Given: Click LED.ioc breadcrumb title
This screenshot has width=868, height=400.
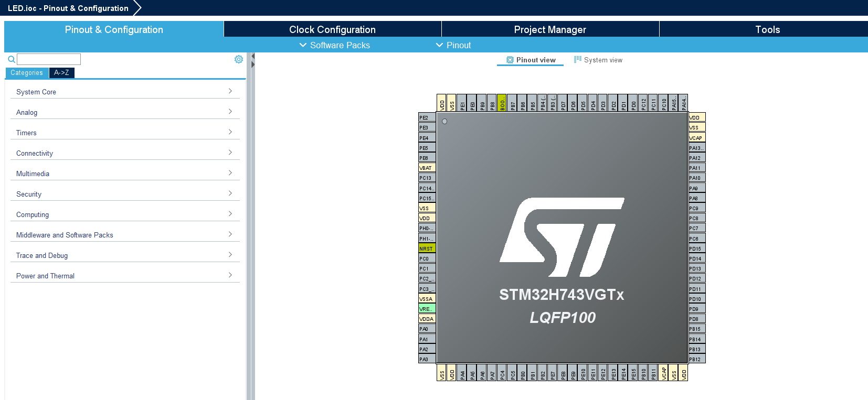Looking at the screenshot, I should [x=68, y=8].
